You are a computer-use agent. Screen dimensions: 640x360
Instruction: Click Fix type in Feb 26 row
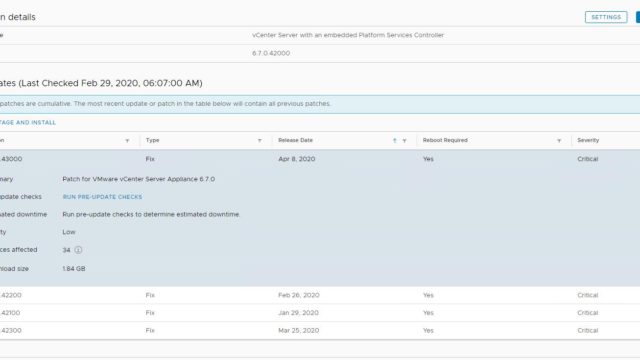pos(150,295)
